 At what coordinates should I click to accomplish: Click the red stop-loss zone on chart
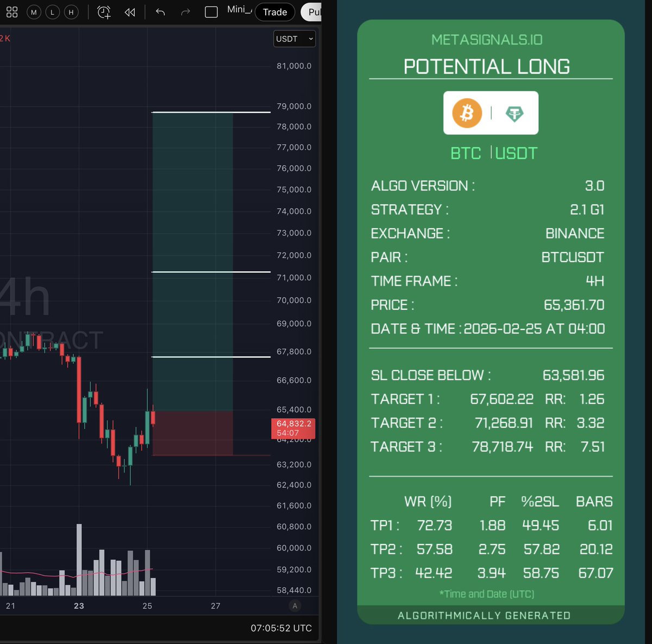[193, 433]
